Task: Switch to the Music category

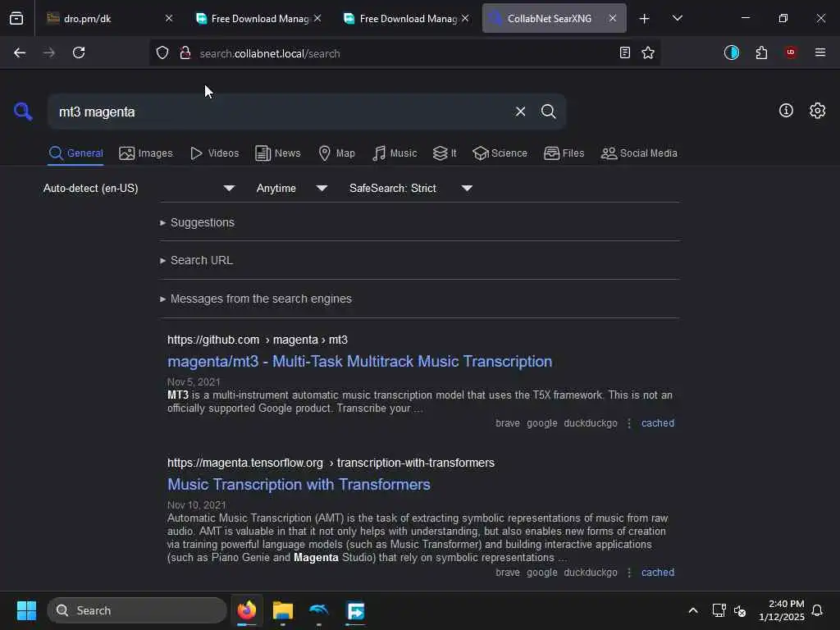Action: click(395, 153)
